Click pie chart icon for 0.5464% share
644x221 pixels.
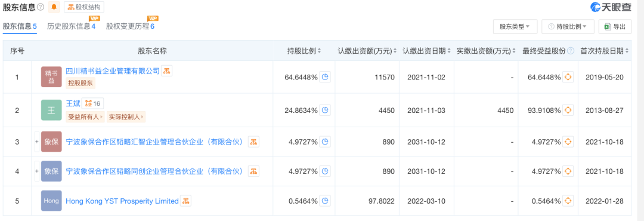(x=325, y=201)
